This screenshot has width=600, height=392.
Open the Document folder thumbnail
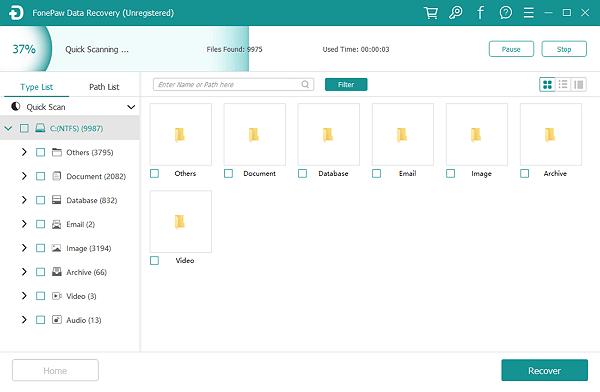pos(255,134)
